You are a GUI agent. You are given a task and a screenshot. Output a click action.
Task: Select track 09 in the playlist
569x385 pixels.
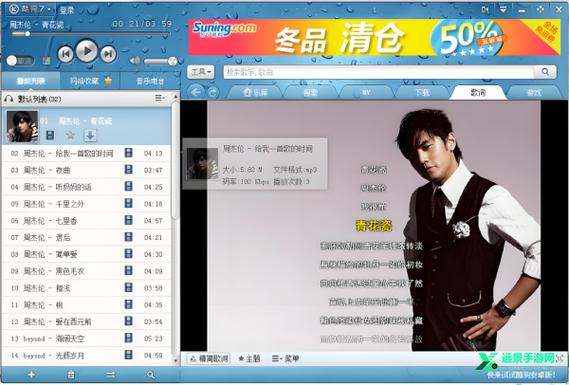(x=86, y=271)
